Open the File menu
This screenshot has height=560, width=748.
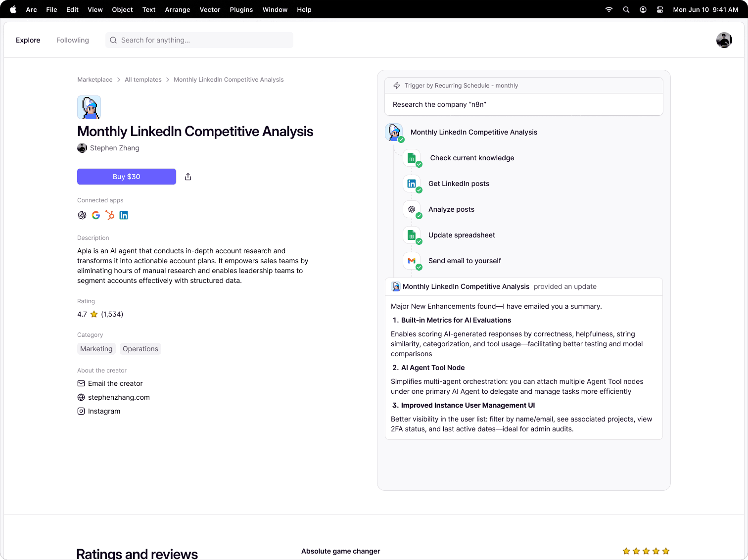point(51,9)
